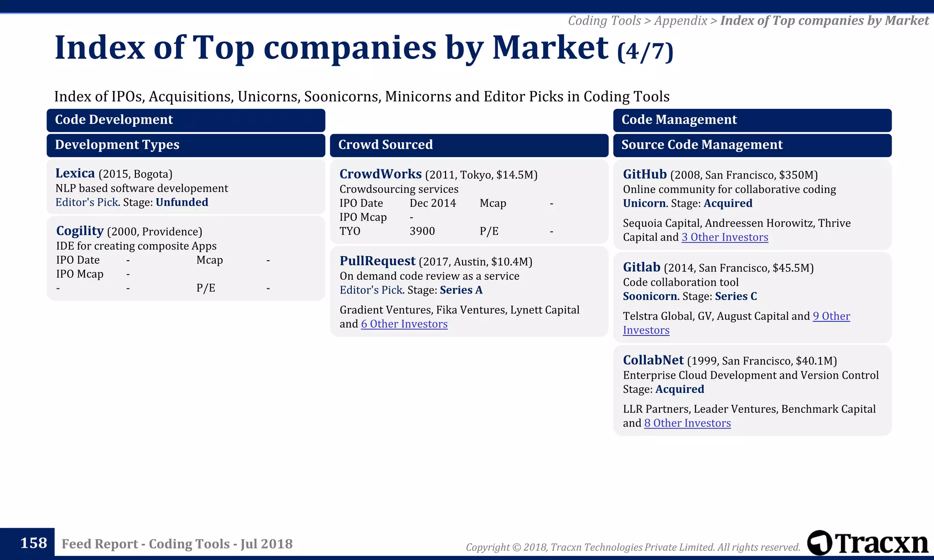Click the Tracxn logo
The width and height of the screenshot is (934, 560).
(867, 543)
